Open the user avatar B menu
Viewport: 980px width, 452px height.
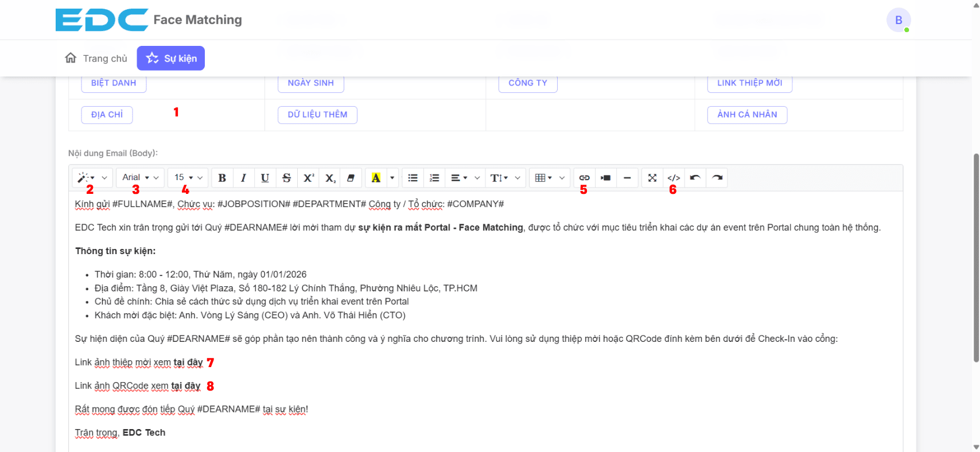(x=899, y=20)
